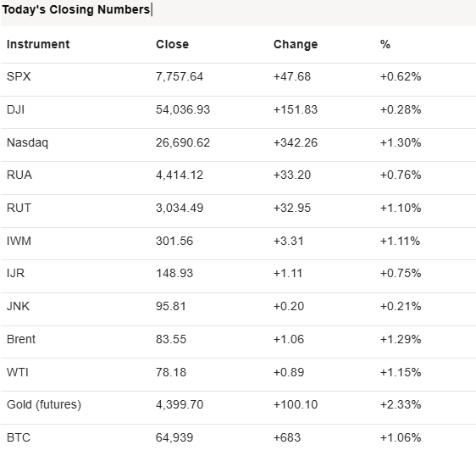Select the Nasdaq row label
This screenshot has height=456, width=476.
pyautogui.click(x=28, y=142)
